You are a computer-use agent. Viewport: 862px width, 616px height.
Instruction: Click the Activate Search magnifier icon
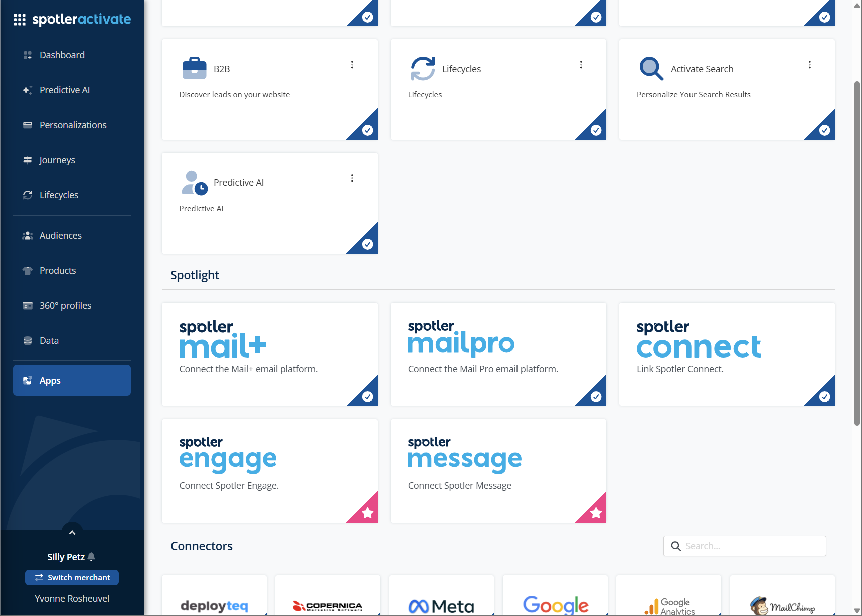pos(651,68)
